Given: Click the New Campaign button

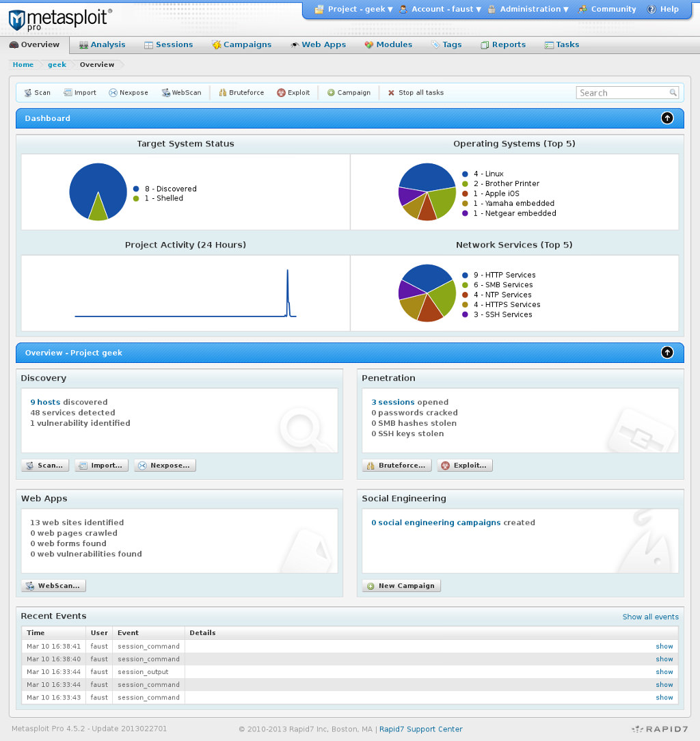Looking at the screenshot, I should [x=401, y=586].
